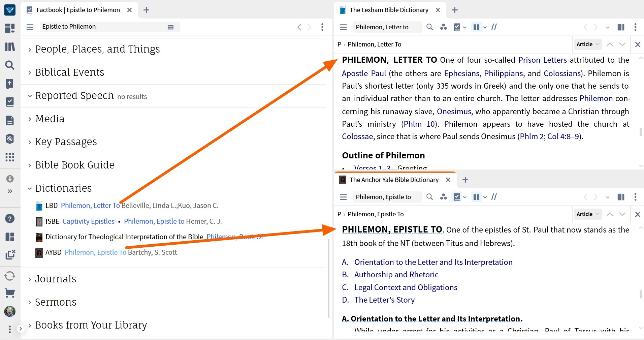Open the Documents icon in sidebar

[x=10, y=120]
